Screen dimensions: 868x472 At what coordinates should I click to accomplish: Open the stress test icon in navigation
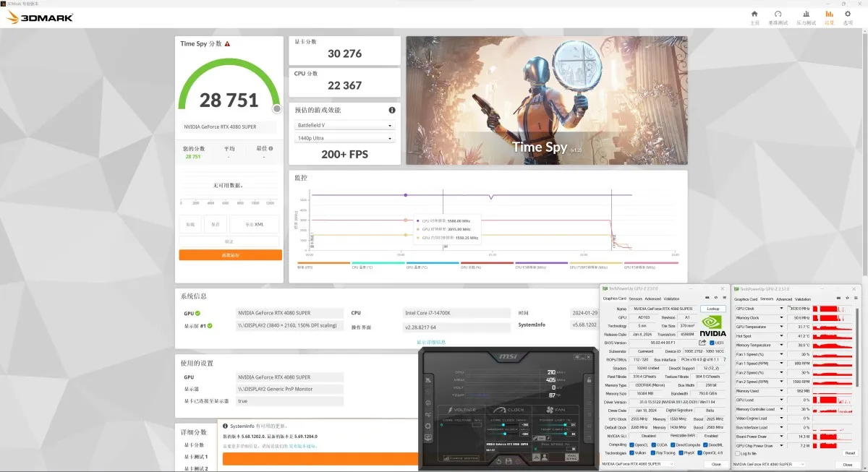coord(804,14)
